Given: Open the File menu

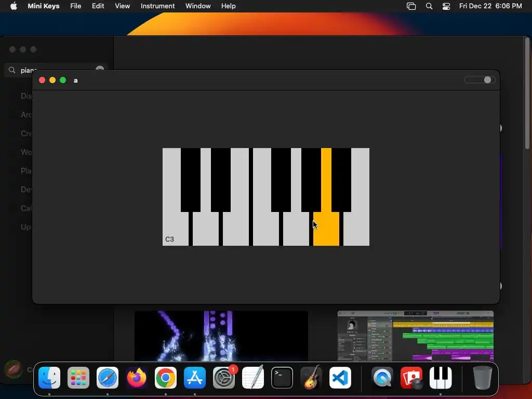Looking at the screenshot, I should 76,6.
